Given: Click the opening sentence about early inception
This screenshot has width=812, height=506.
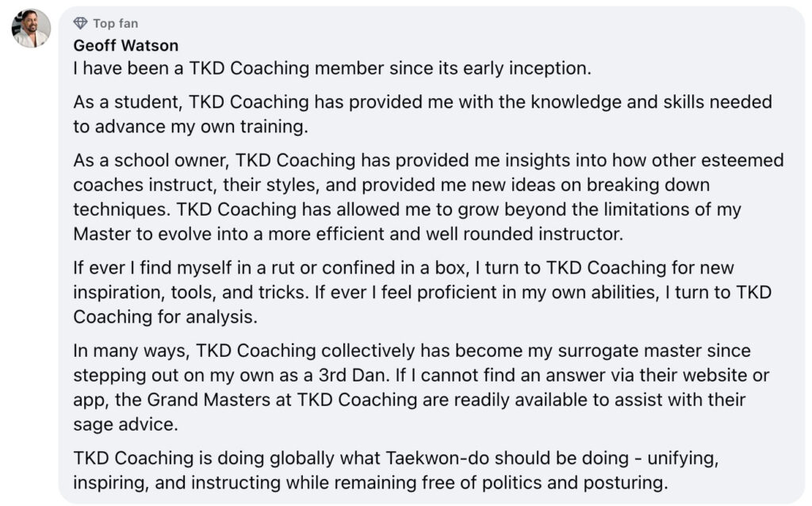Looking at the screenshot, I should pyautogui.click(x=332, y=68).
